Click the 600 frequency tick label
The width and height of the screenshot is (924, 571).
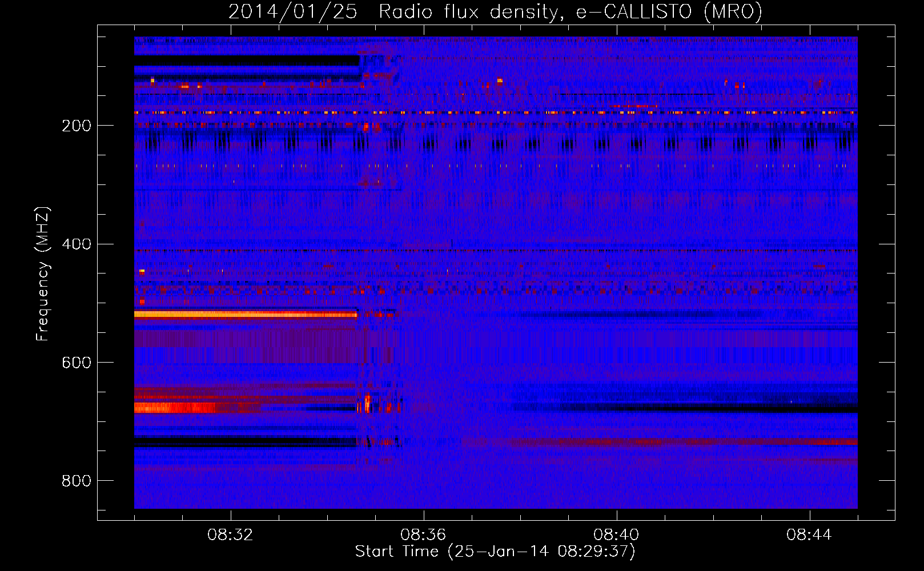point(77,363)
